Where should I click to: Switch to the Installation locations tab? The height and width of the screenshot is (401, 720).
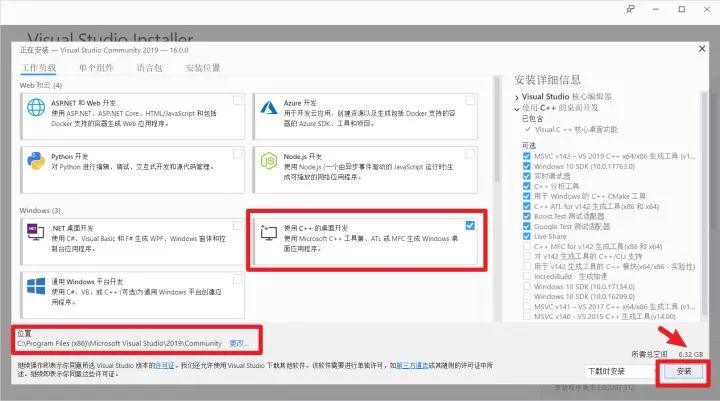tap(202, 68)
